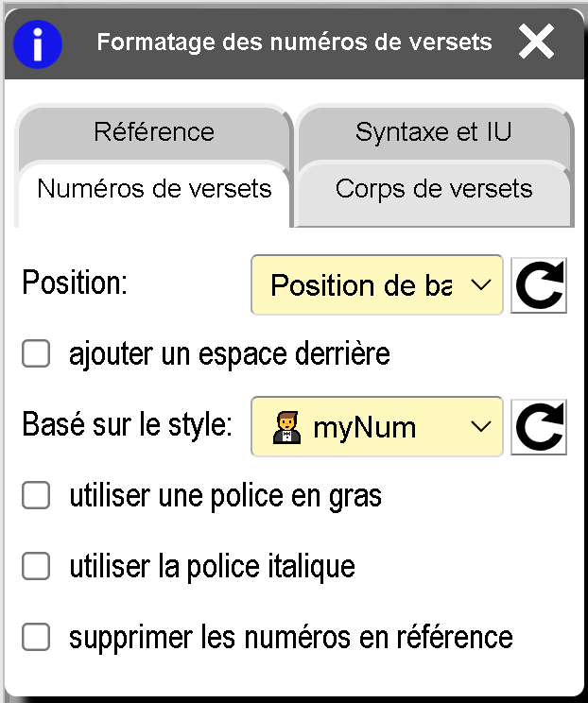Click the "Formatage des numéros de versets" title

(294, 43)
